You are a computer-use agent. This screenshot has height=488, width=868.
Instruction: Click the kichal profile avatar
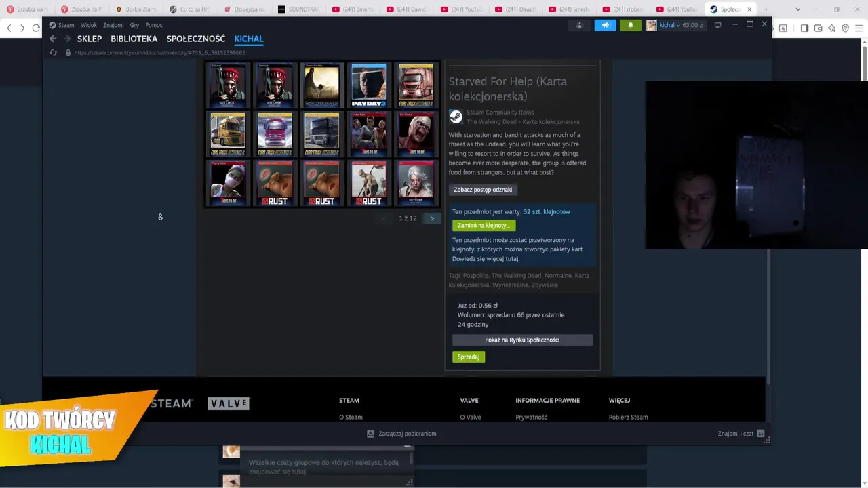click(x=651, y=25)
